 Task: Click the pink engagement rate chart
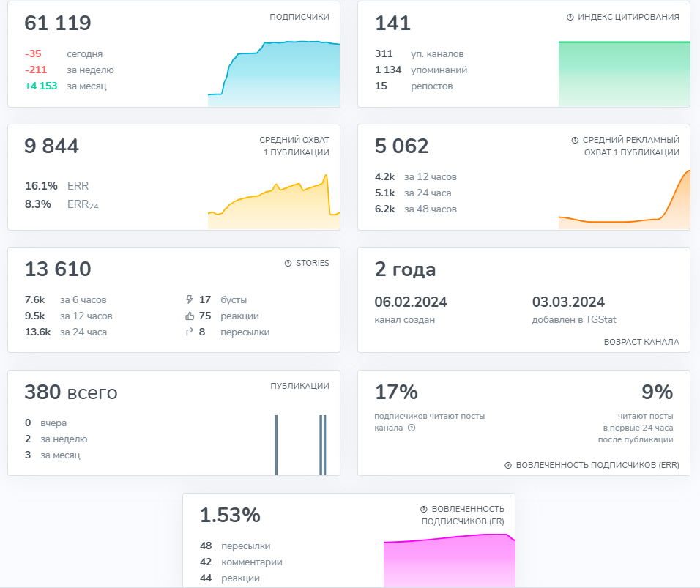(448, 560)
